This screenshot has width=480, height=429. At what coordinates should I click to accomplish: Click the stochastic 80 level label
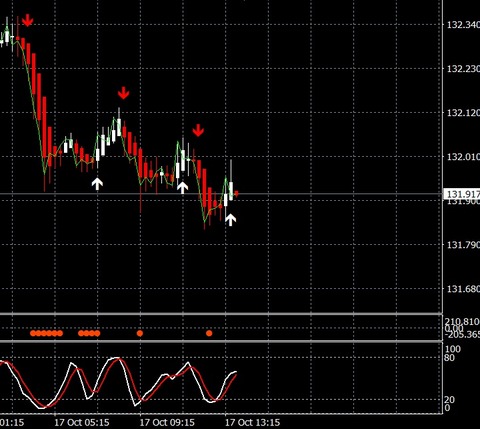[449, 358]
